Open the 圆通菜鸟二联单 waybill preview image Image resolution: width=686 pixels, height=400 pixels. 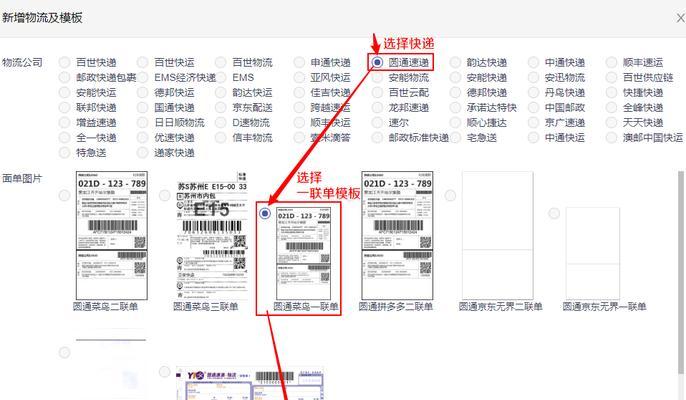coord(112,235)
